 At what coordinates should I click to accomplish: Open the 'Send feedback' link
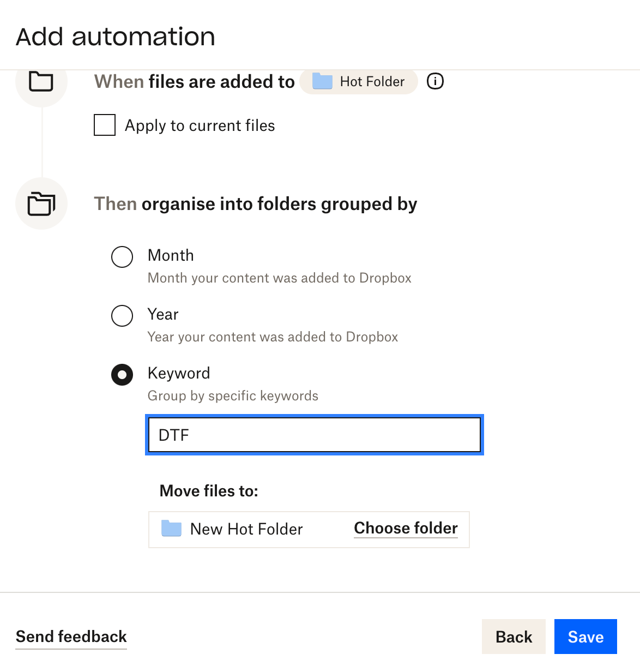(71, 637)
